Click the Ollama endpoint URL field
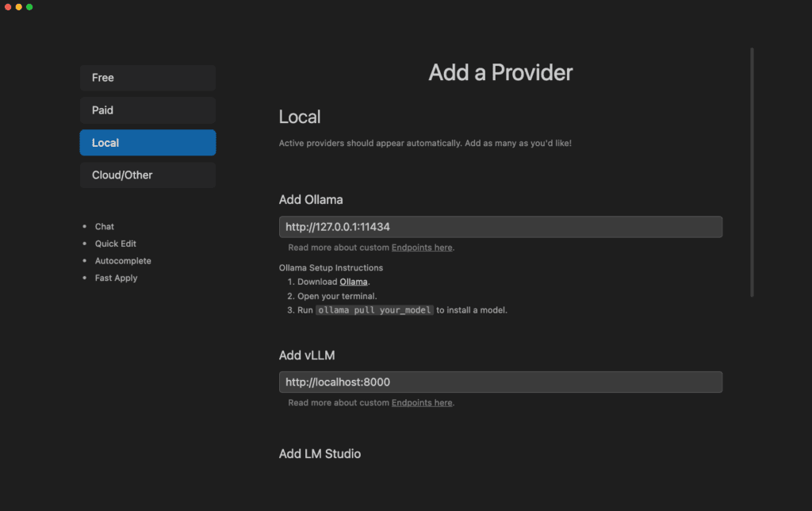 pyautogui.click(x=500, y=227)
